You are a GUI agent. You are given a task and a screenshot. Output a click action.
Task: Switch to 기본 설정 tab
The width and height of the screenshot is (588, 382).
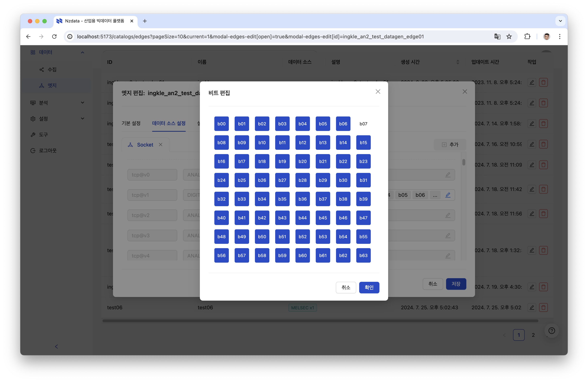coord(131,123)
